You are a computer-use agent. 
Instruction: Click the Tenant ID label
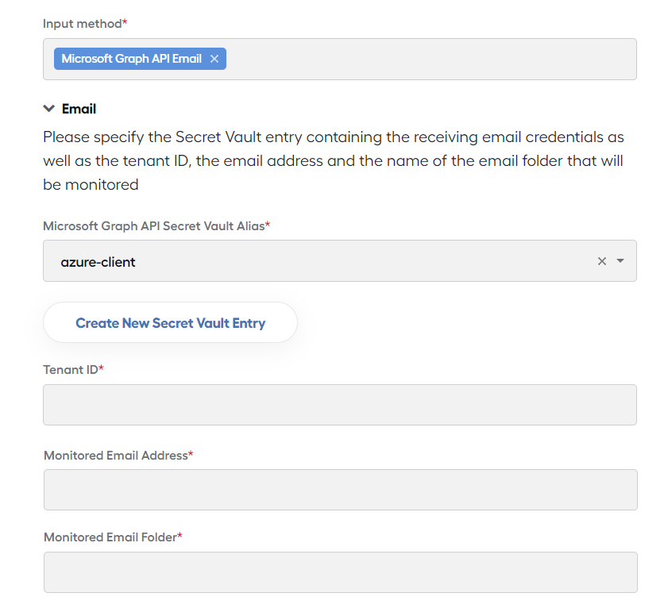pyautogui.click(x=73, y=369)
